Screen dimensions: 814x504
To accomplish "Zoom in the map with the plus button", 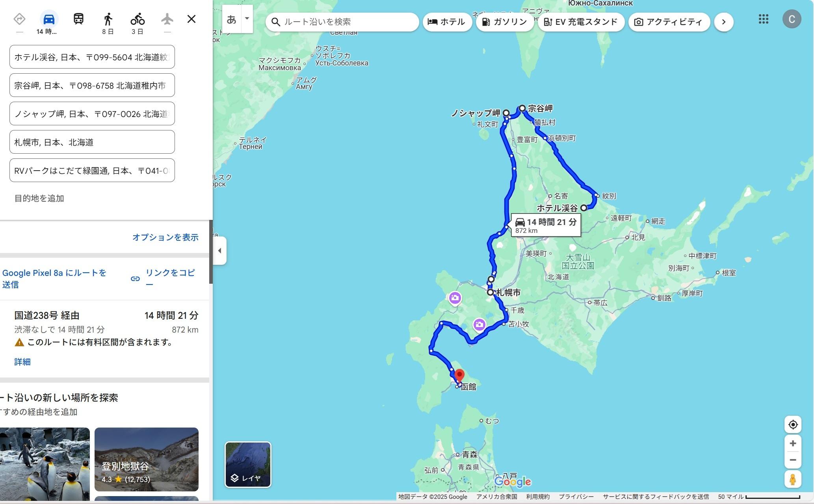I will (x=793, y=443).
